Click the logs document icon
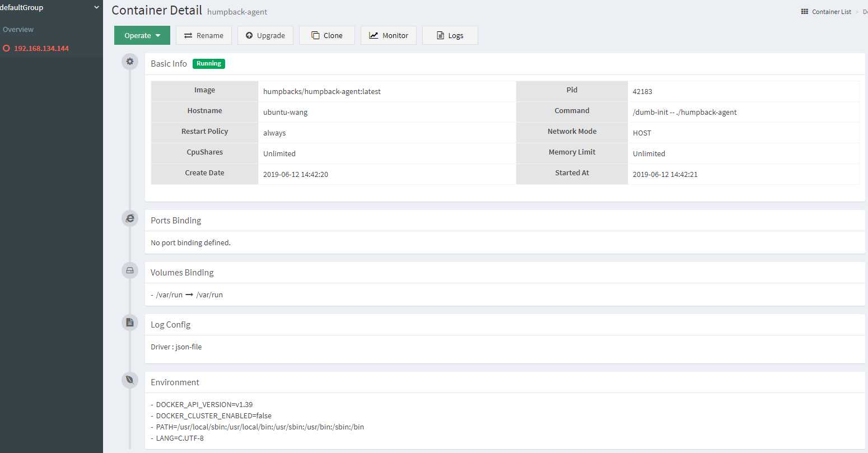Image resolution: width=868 pixels, height=453 pixels. [x=440, y=35]
